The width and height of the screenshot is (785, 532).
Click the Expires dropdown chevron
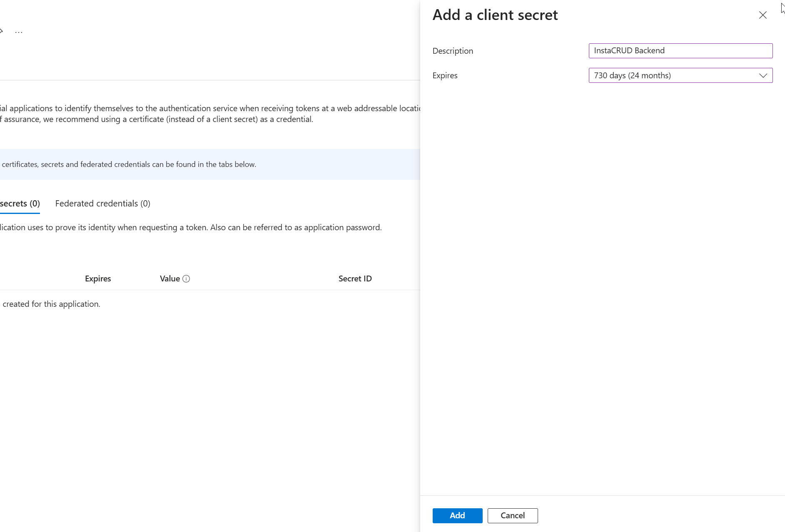tap(763, 75)
